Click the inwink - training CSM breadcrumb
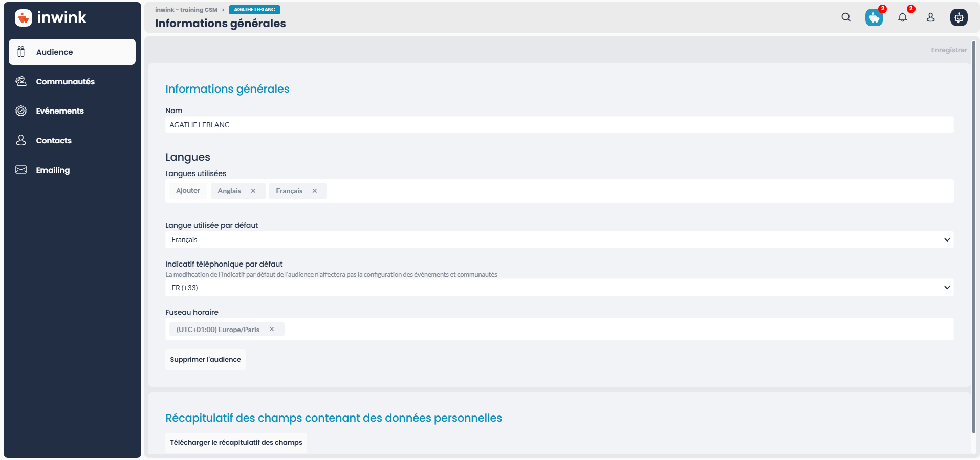 click(186, 10)
